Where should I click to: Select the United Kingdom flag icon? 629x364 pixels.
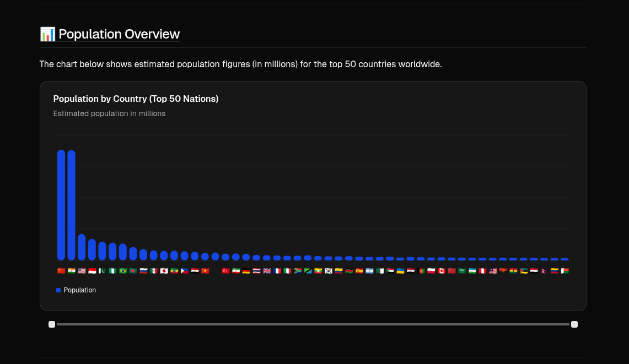coord(267,270)
